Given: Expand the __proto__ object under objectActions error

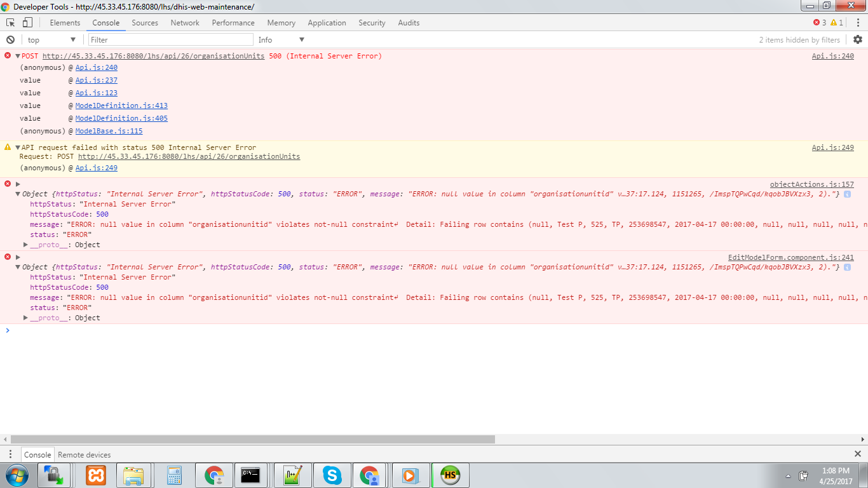Looking at the screenshot, I should coord(26,245).
